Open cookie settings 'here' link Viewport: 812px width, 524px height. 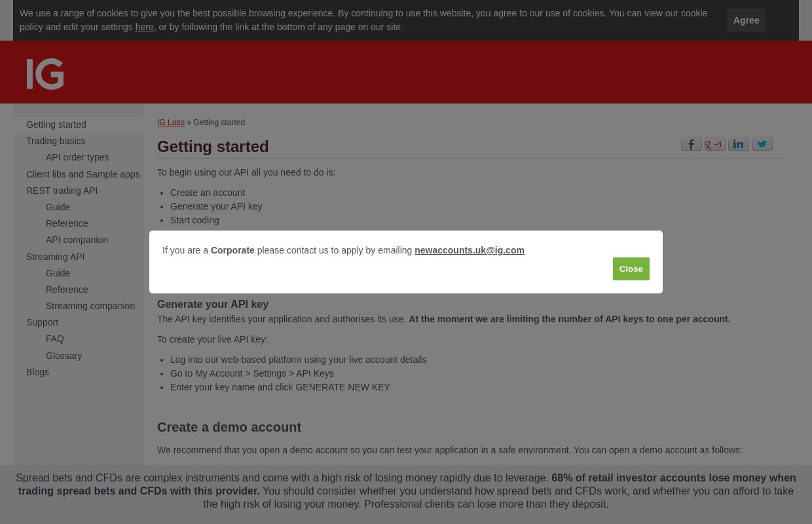(144, 27)
